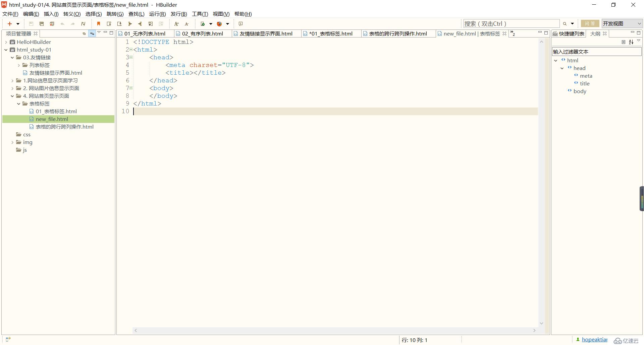Click the magnifier search icon

click(565, 24)
